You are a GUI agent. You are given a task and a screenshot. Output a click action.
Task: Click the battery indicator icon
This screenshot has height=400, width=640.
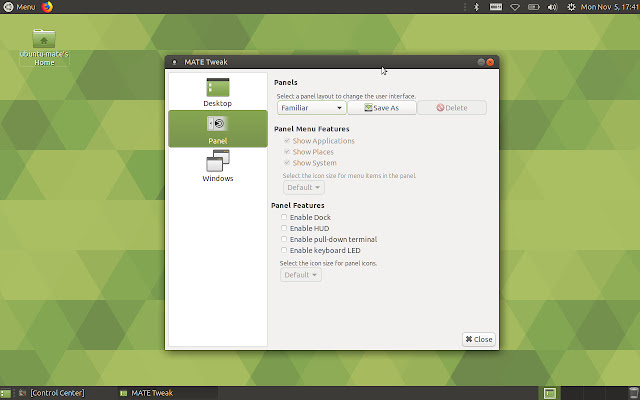(533, 7)
